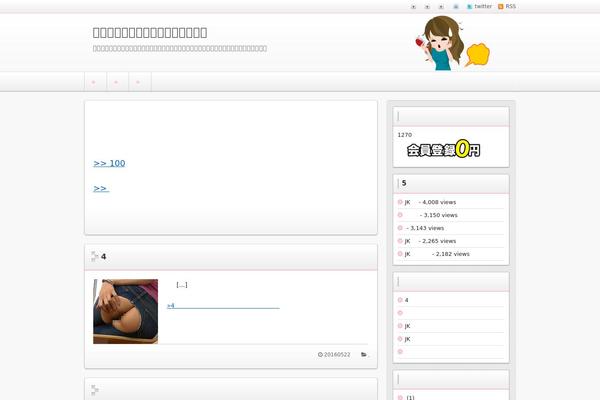Open the '- 3,143 views' entry
The height and width of the screenshot is (400, 600).
click(x=424, y=228)
